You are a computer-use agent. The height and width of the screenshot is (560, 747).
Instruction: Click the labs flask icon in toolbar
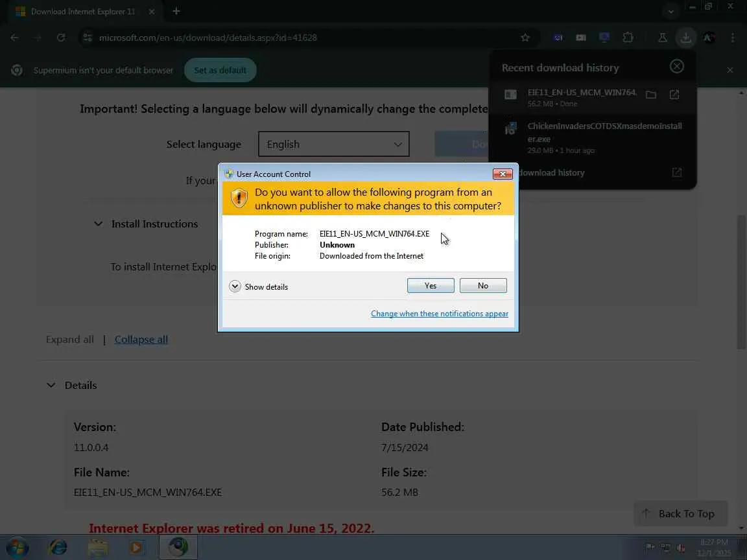click(662, 38)
